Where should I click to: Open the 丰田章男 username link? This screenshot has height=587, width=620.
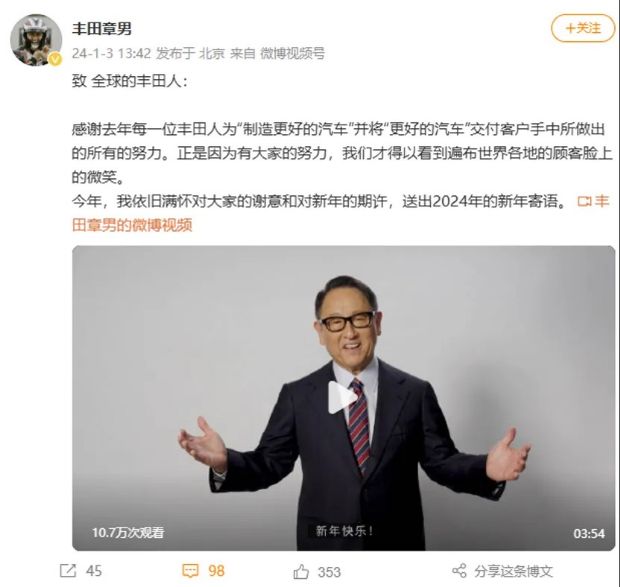pos(102,28)
